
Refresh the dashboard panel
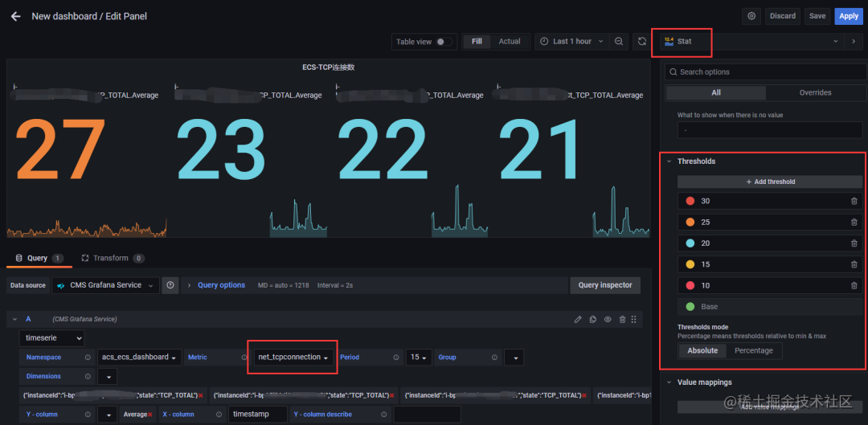(x=641, y=42)
